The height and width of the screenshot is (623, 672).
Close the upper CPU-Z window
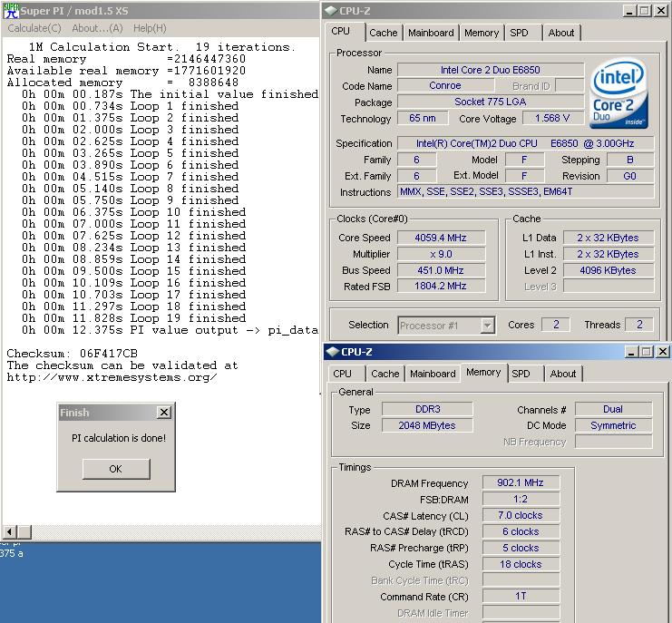661,11
